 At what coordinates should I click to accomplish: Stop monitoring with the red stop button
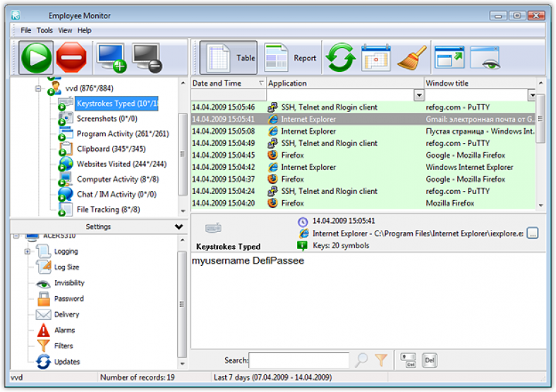click(x=71, y=57)
